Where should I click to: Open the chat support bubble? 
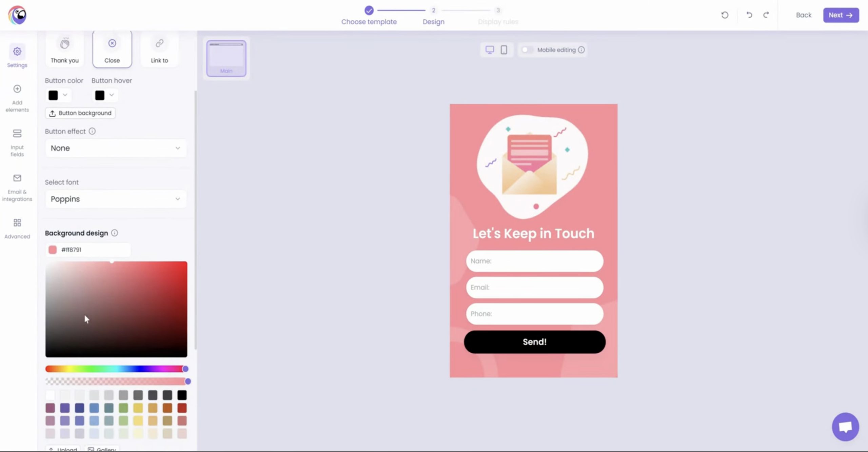(845, 427)
